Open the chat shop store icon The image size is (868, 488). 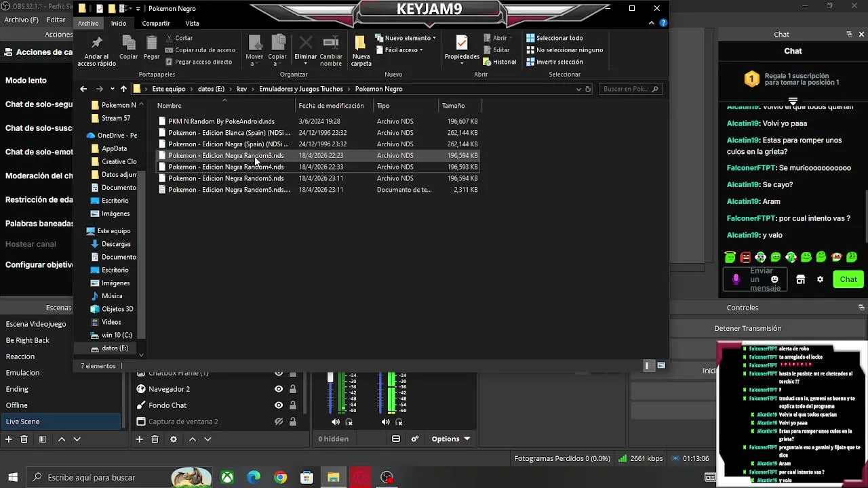800,279
